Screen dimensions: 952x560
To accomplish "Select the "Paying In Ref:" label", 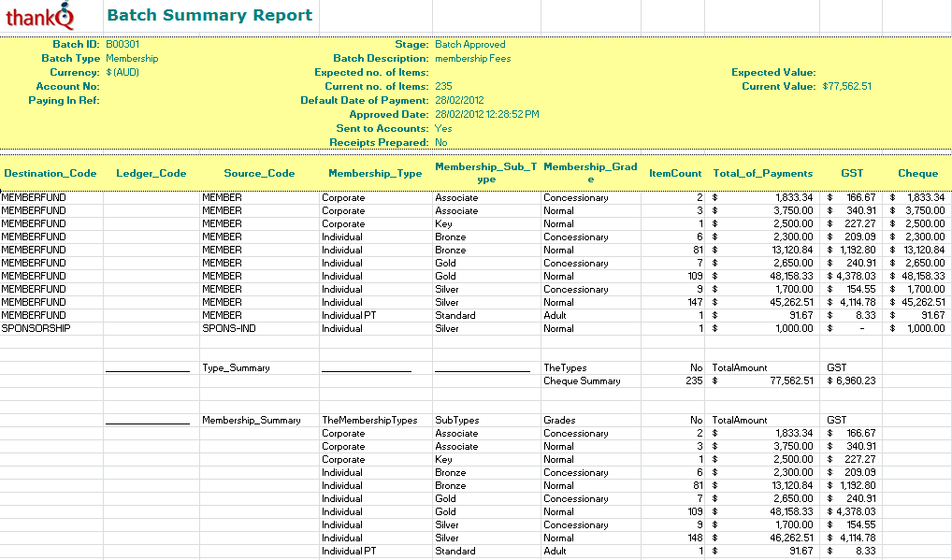I will point(65,100).
